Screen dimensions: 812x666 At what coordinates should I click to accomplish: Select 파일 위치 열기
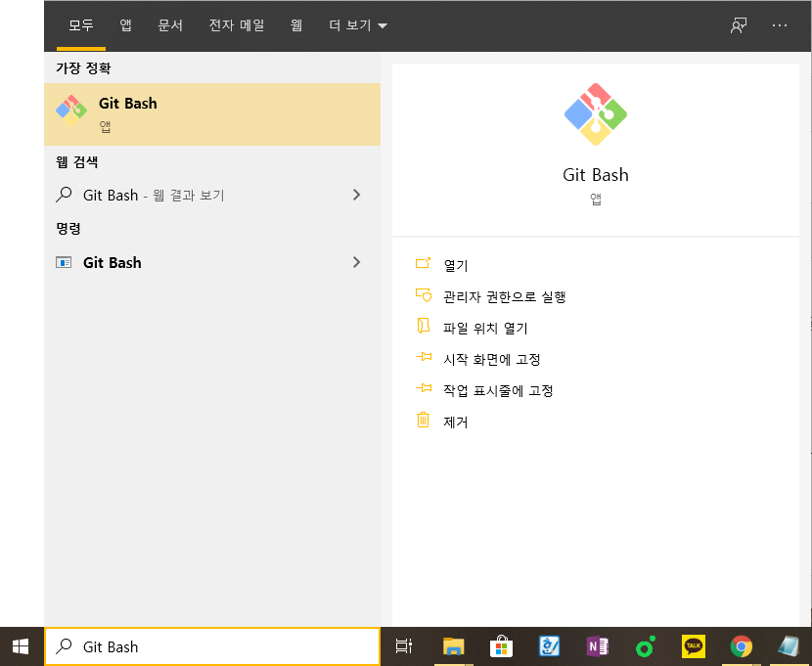(485, 328)
